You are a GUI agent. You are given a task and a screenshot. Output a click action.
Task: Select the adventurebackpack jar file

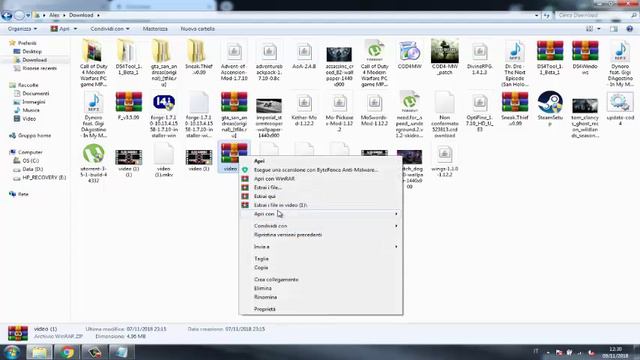point(269,51)
